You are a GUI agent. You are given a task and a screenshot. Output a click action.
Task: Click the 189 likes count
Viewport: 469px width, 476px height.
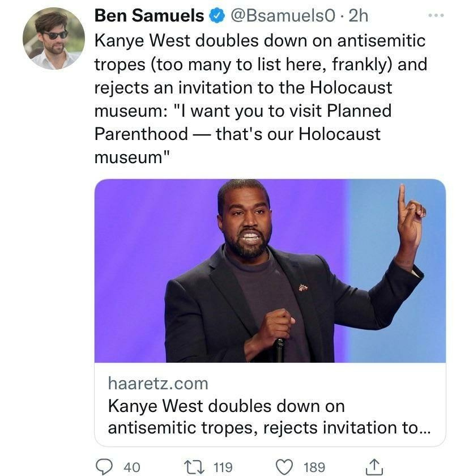(x=314, y=467)
